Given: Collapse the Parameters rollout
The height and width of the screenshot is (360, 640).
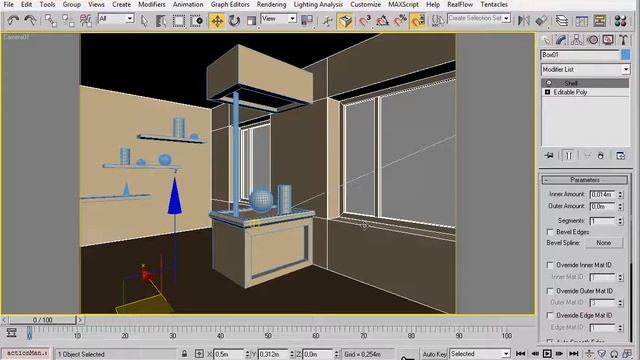Looking at the screenshot, I should [x=585, y=180].
